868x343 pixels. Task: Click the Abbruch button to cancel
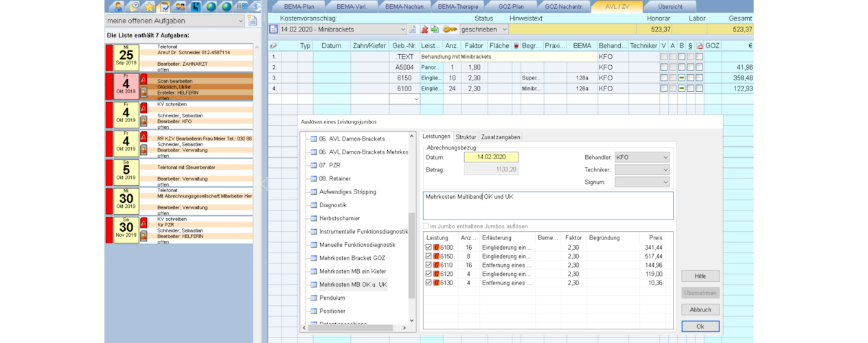[x=700, y=309]
